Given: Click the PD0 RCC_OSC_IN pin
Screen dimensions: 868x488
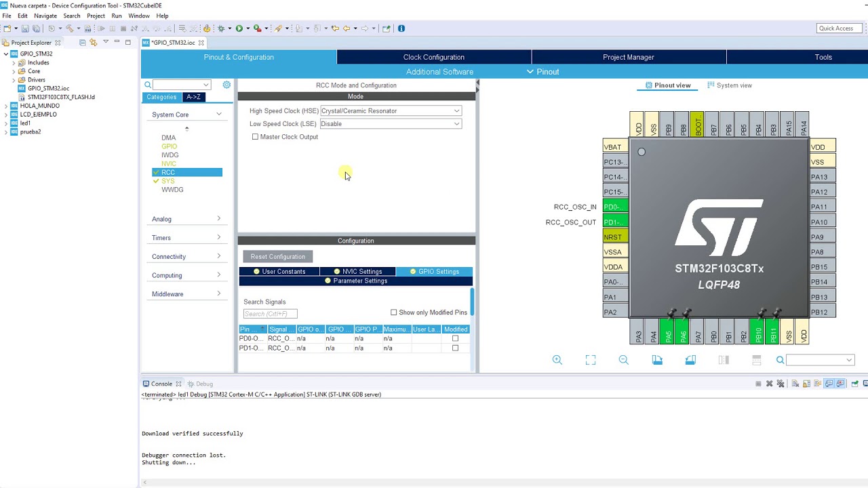Looking at the screenshot, I should (615, 207).
